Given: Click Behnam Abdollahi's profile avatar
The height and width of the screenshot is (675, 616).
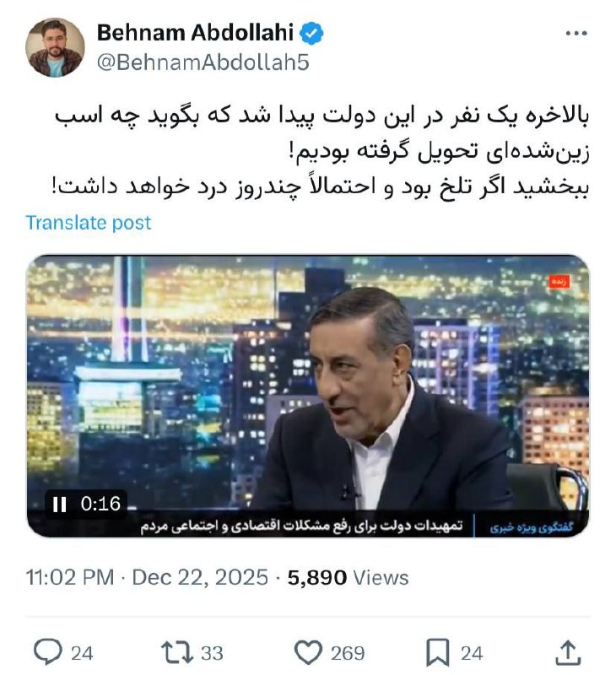Looking at the screenshot, I should [55, 47].
